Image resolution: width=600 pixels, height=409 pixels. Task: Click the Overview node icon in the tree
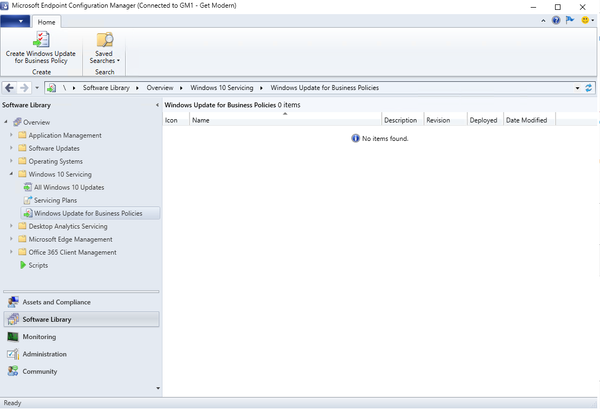(x=17, y=122)
